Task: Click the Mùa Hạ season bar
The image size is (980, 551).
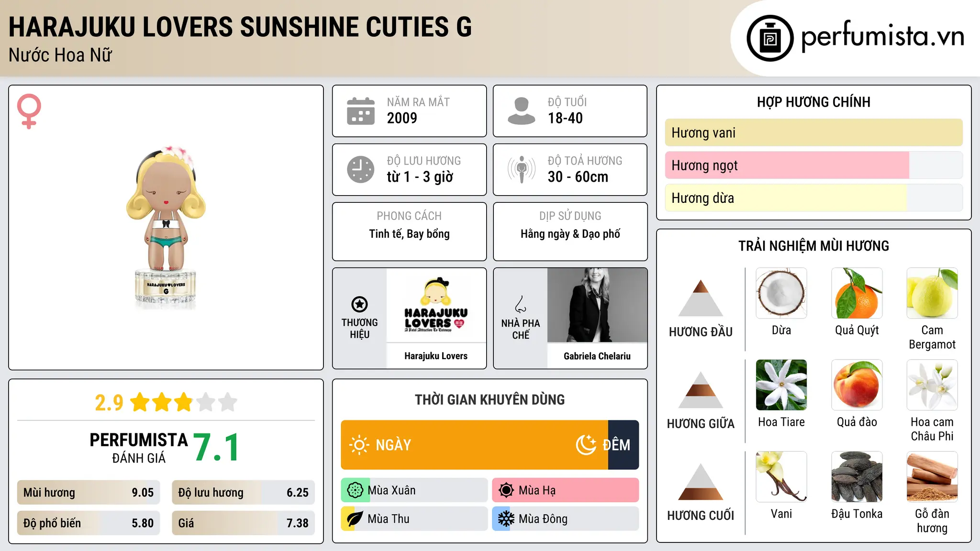Action: (566, 490)
